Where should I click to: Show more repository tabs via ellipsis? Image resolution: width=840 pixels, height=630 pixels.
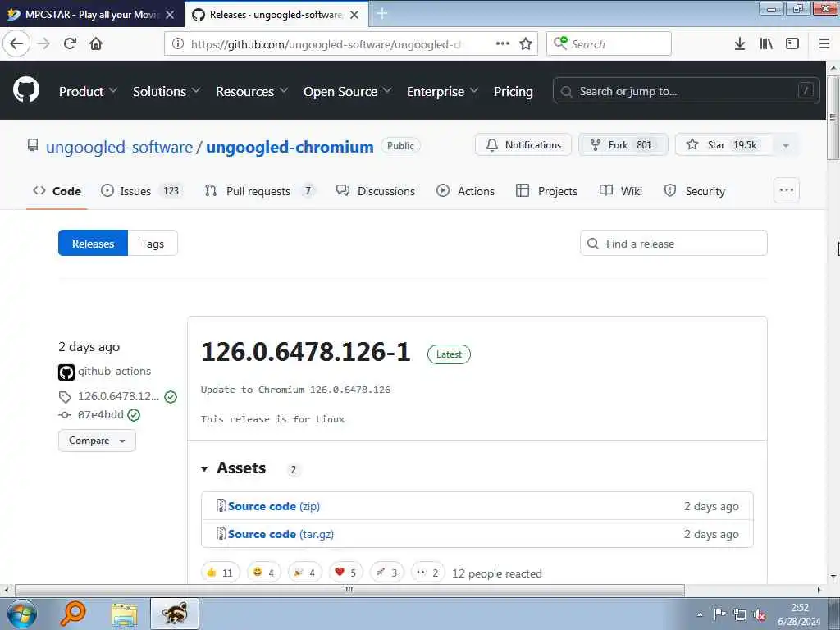pos(787,190)
